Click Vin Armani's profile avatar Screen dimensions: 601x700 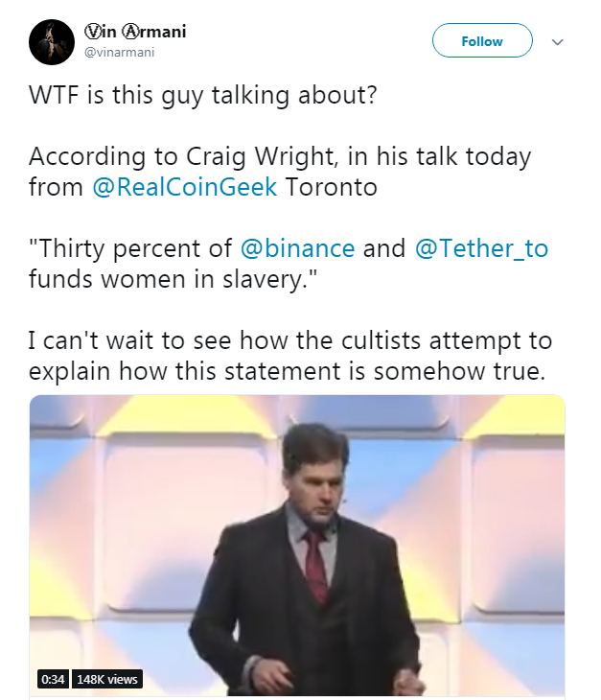click(51, 41)
